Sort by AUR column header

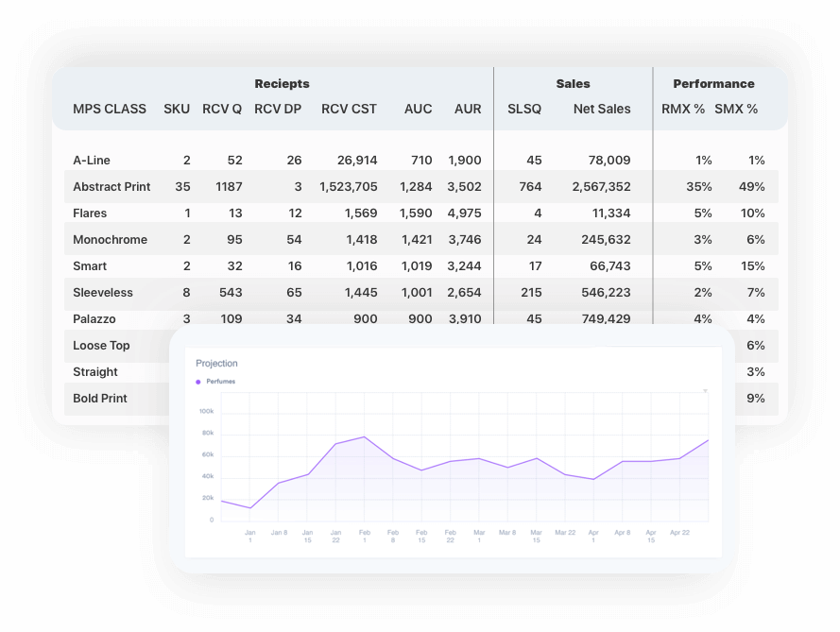click(x=468, y=109)
